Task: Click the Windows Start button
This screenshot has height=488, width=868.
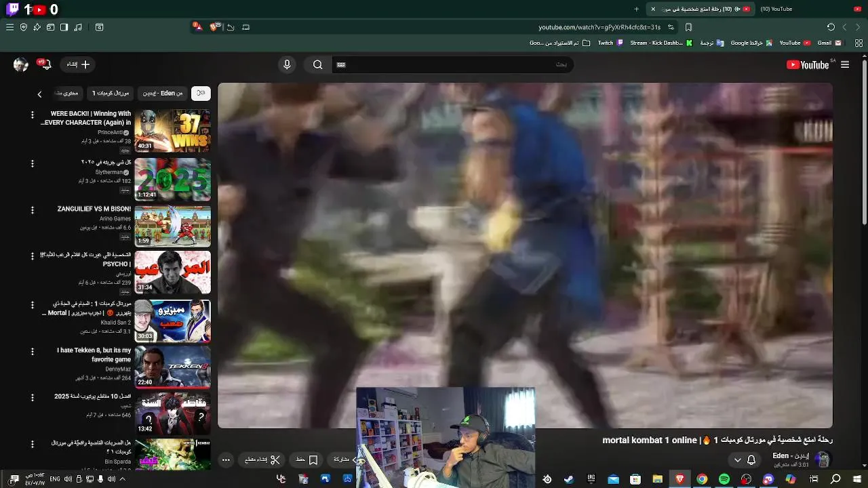Action: click(x=858, y=479)
